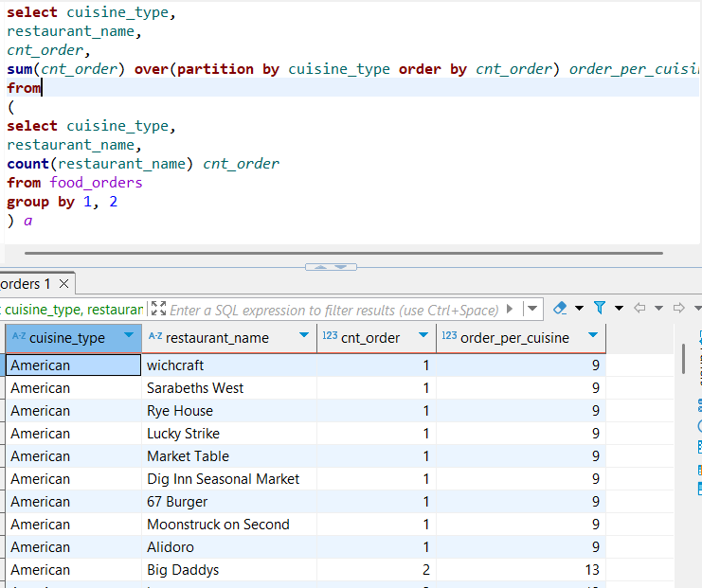The width and height of the screenshot is (702, 588).
Task: Select the orders 1 results tab
Action: click(x=27, y=284)
